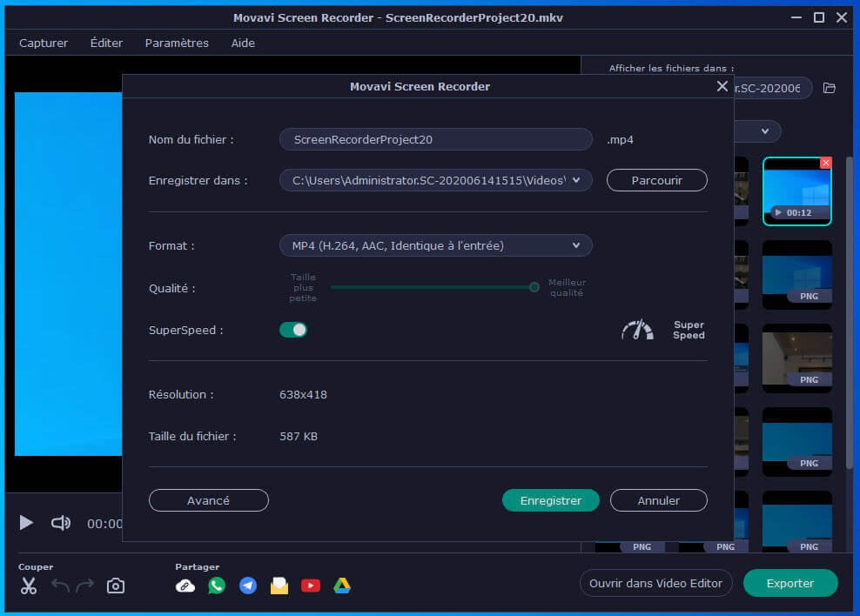Click the redo arrow icon

point(85,586)
